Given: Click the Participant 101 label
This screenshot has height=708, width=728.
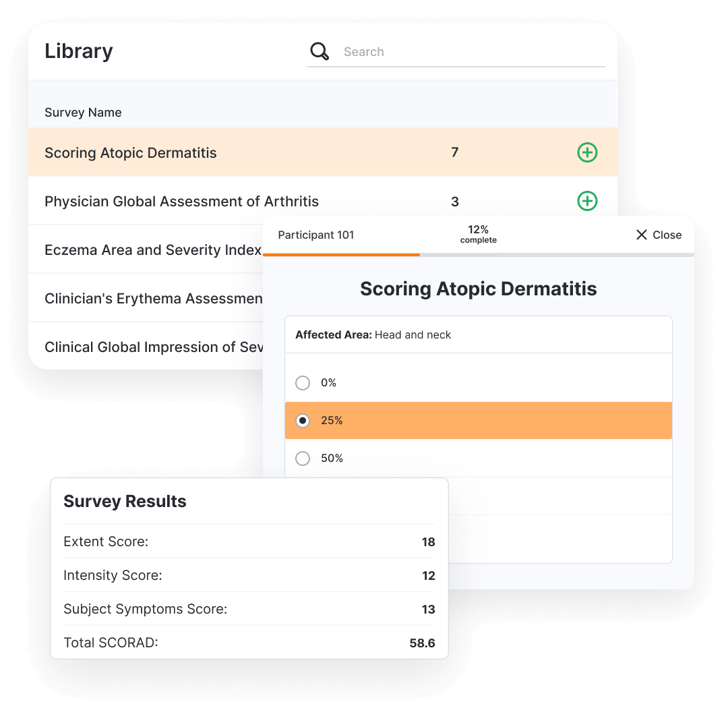Looking at the screenshot, I should click(315, 235).
